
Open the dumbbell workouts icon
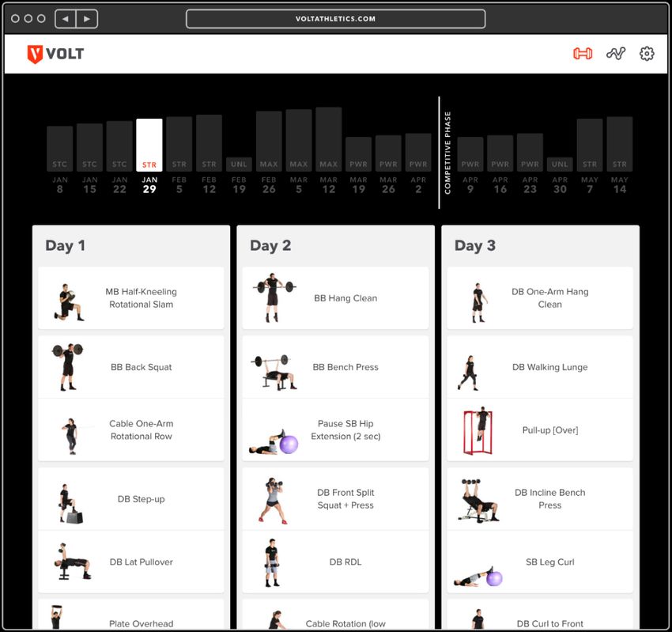tap(583, 54)
